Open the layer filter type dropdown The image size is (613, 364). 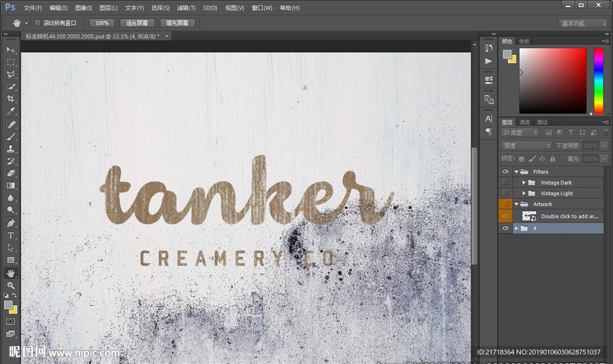[520, 132]
